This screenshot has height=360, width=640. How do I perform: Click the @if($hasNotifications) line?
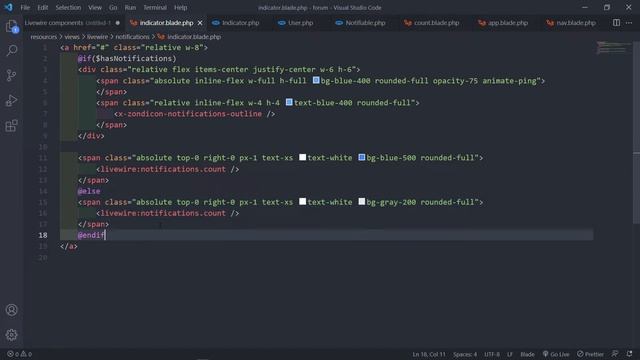tap(127, 58)
